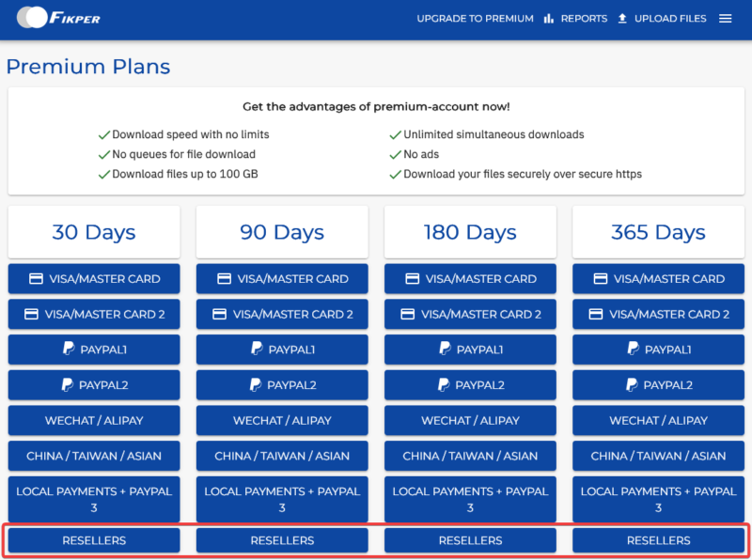752x560 pixels.
Task: Click the Fikper logo
Action: point(58,18)
